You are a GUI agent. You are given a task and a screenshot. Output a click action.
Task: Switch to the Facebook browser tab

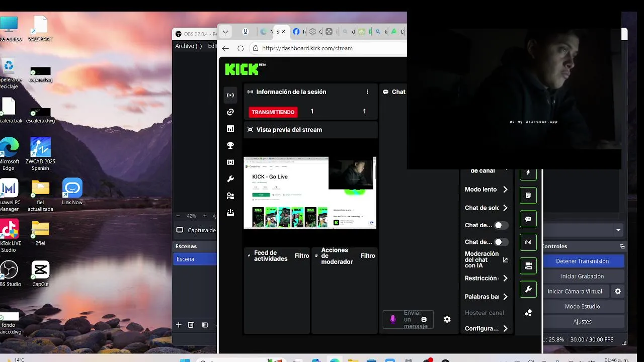296,32
